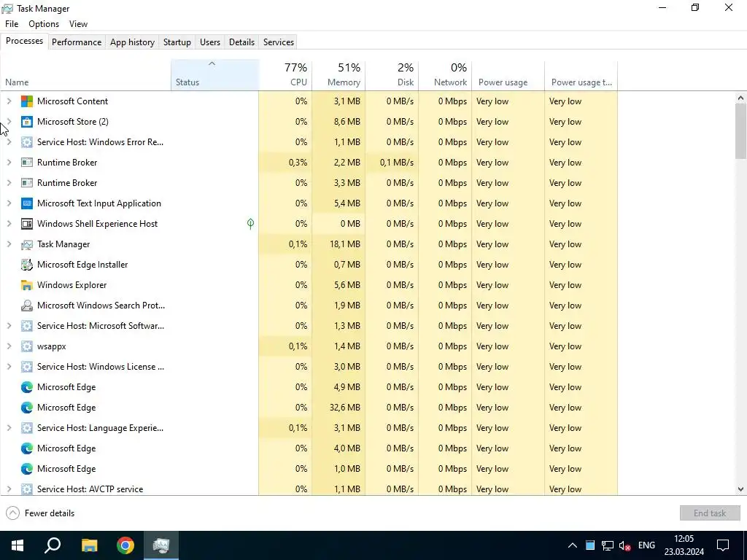Image resolution: width=747 pixels, height=560 pixels.
Task: Switch to the Performance tab
Action: [77, 42]
